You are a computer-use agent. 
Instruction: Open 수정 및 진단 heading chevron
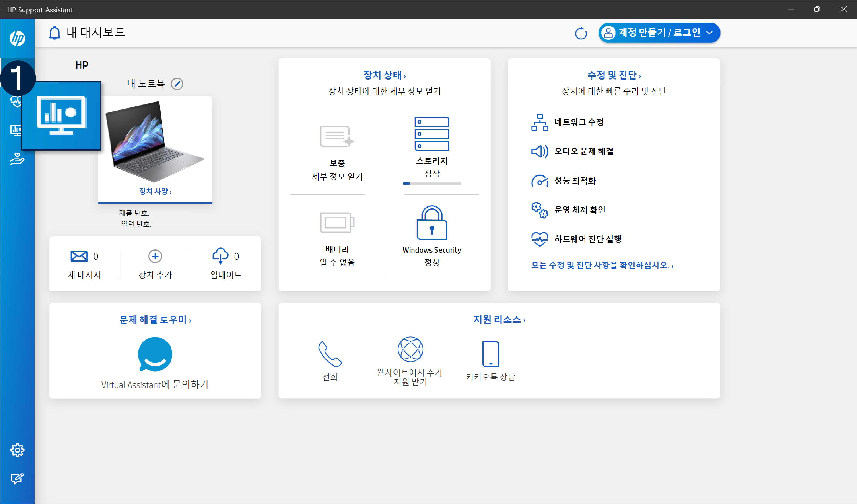640,76
